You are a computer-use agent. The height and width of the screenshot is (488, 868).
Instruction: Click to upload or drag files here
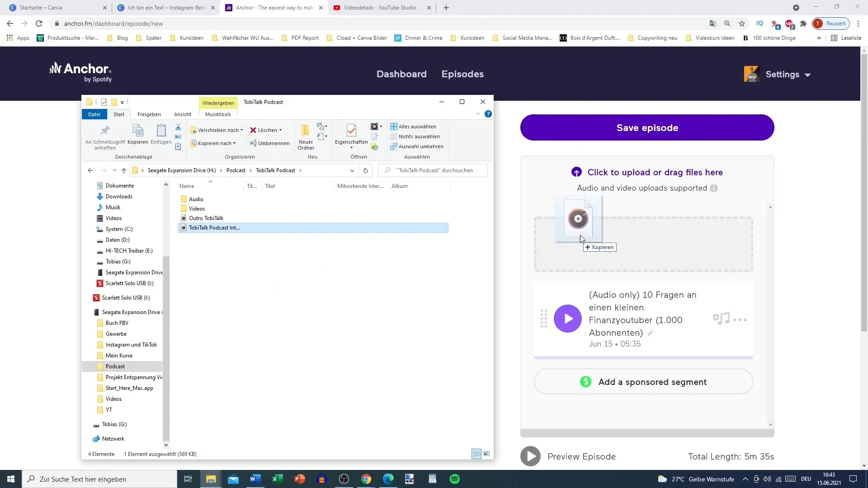pos(647,172)
